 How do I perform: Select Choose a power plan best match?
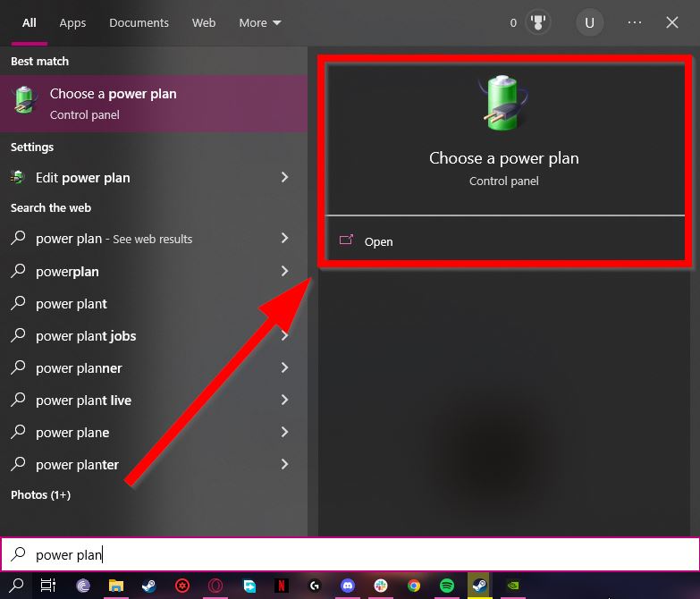[x=154, y=104]
